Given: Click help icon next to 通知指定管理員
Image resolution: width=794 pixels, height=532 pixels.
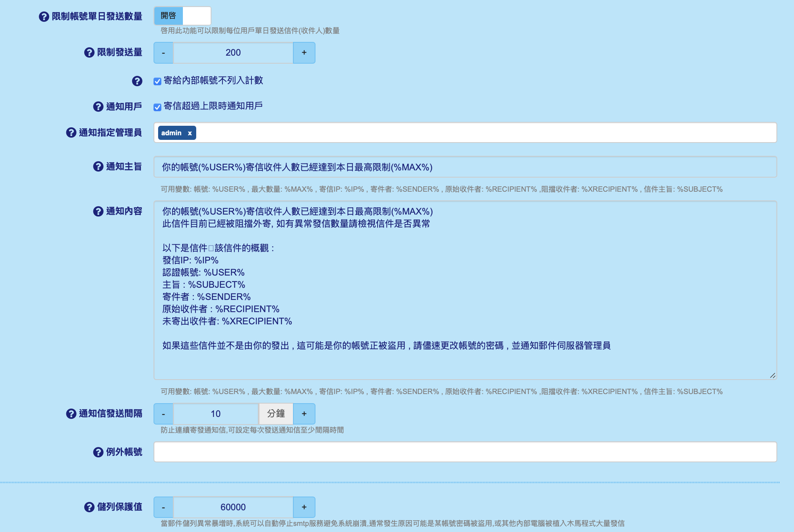Looking at the screenshot, I should click(x=71, y=133).
